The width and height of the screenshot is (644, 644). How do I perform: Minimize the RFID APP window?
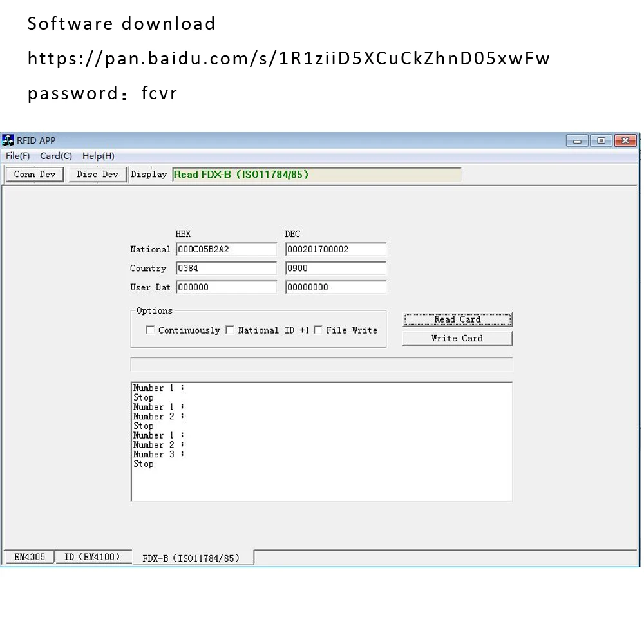coord(577,140)
